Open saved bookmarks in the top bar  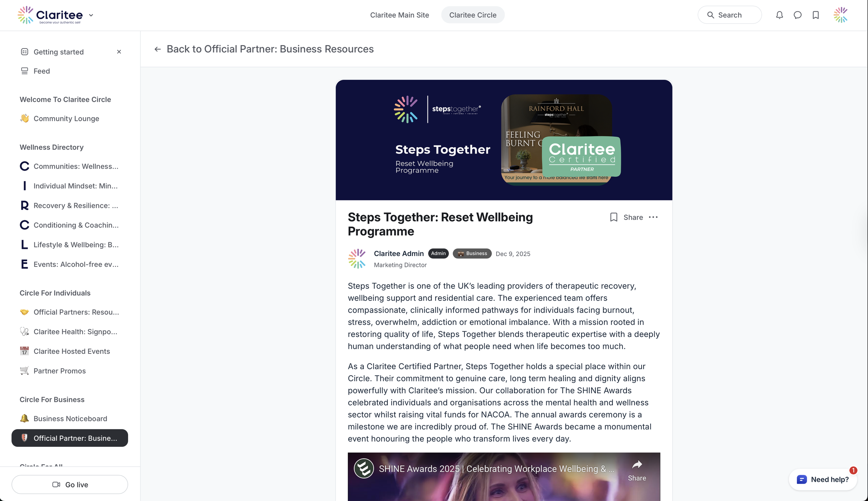point(816,15)
